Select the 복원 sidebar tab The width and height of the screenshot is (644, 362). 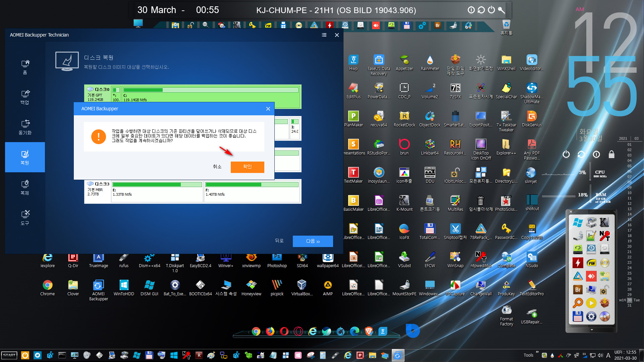pyautogui.click(x=25, y=157)
